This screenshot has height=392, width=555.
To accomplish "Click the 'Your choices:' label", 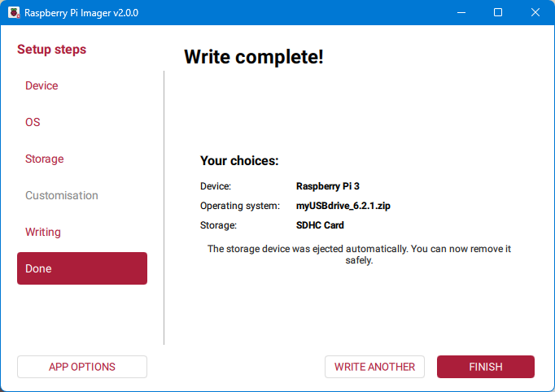I will (239, 160).
